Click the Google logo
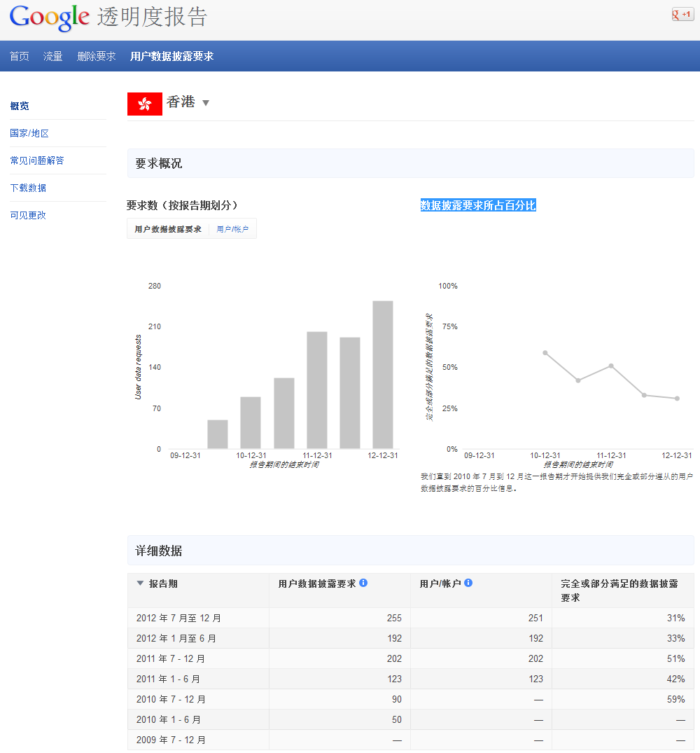Screen dimensions: 700x753 tap(50, 18)
